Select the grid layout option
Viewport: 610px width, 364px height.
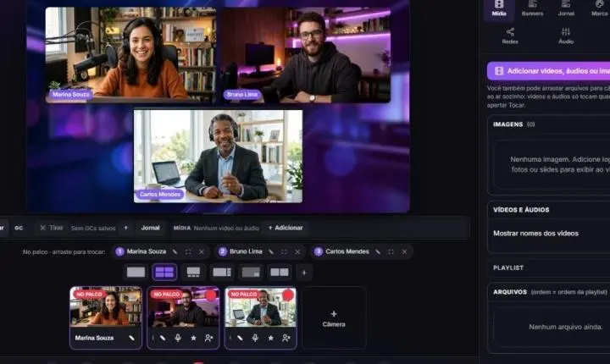tap(164, 273)
